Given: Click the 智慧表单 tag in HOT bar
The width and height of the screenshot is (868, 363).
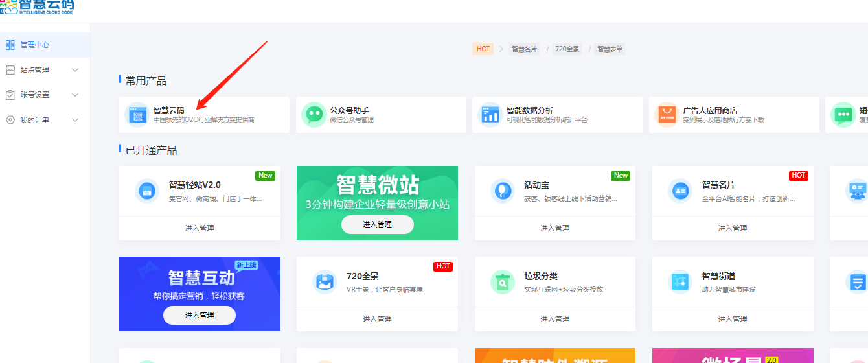Looking at the screenshot, I should click(x=610, y=49).
